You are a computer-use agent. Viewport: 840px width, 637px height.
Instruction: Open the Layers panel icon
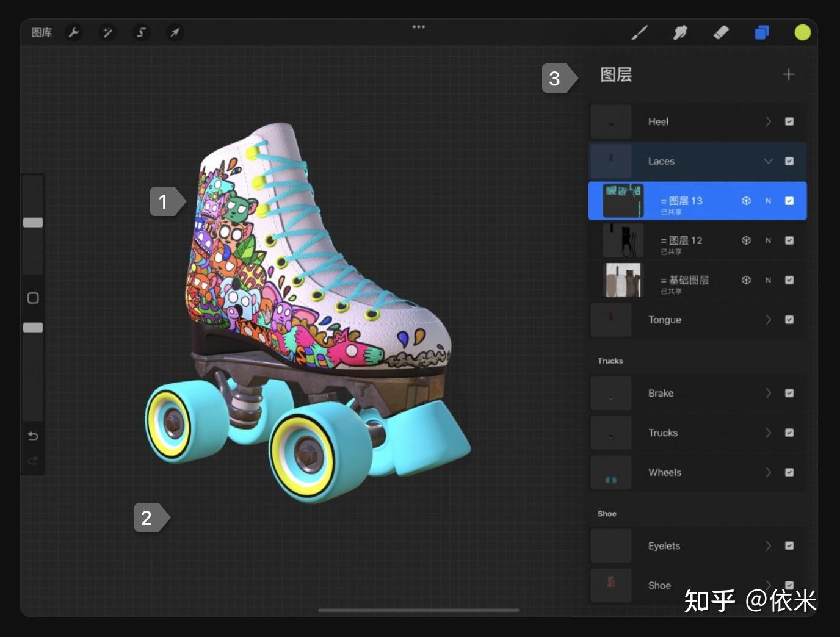(762, 32)
